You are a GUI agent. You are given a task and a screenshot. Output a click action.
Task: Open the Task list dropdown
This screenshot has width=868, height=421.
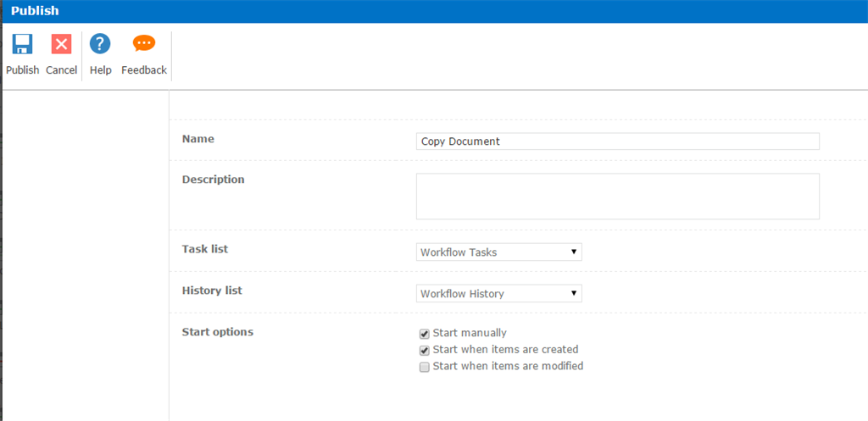(x=499, y=252)
